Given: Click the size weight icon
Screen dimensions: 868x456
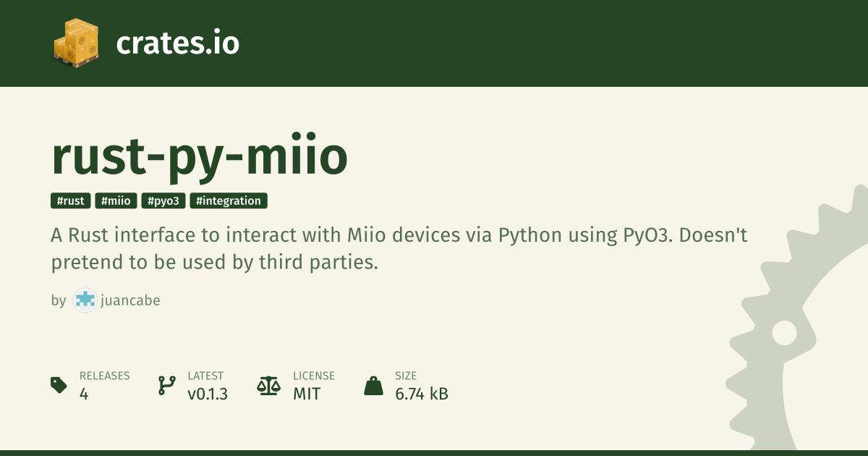Looking at the screenshot, I should pos(373,385).
